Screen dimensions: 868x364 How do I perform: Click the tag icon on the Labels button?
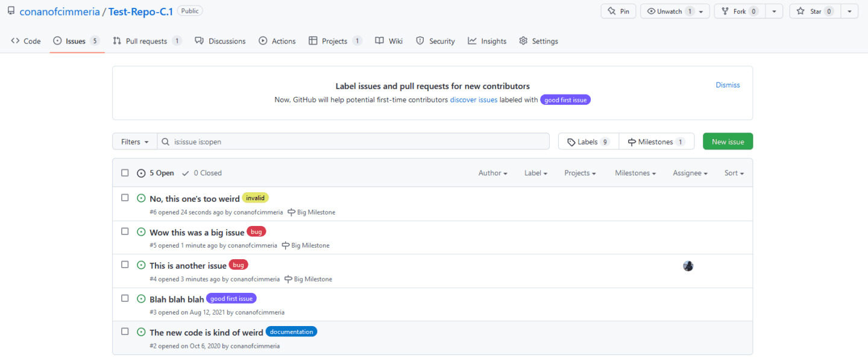pos(571,141)
